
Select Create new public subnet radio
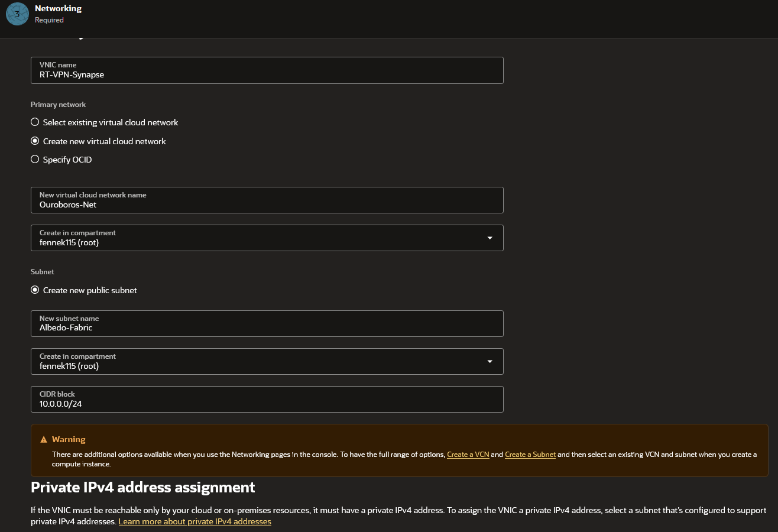pyautogui.click(x=35, y=290)
